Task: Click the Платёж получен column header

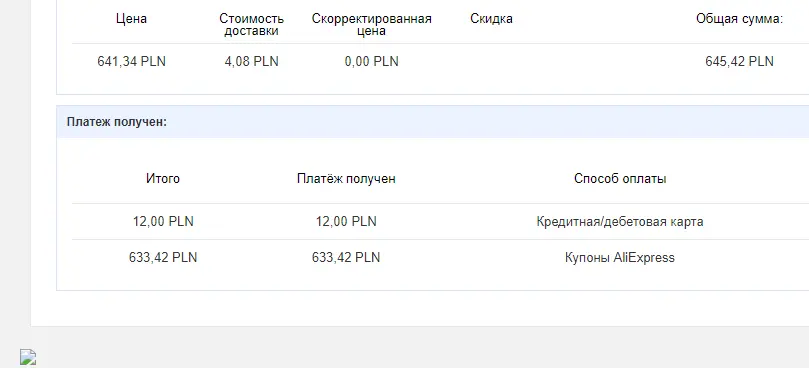Action: pos(346,179)
